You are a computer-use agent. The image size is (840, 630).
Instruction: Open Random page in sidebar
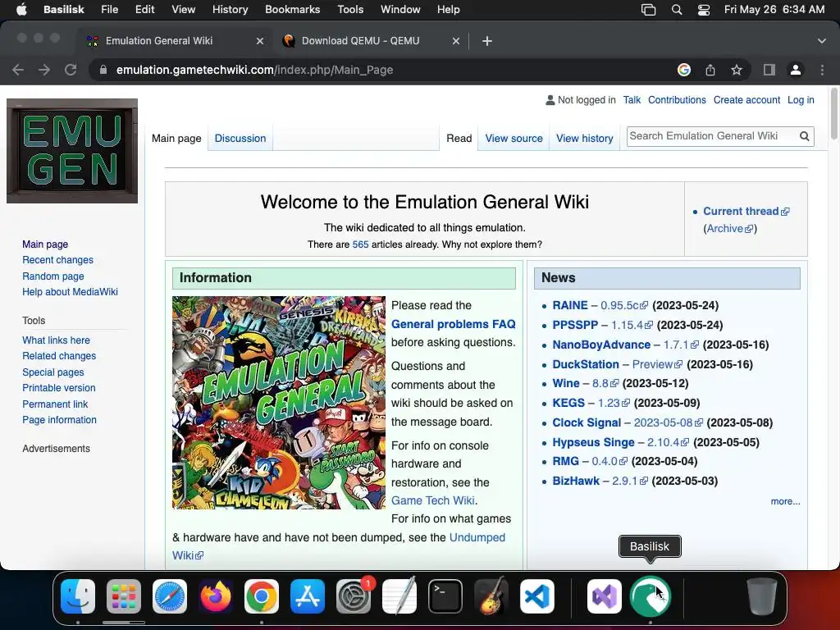tap(53, 276)
